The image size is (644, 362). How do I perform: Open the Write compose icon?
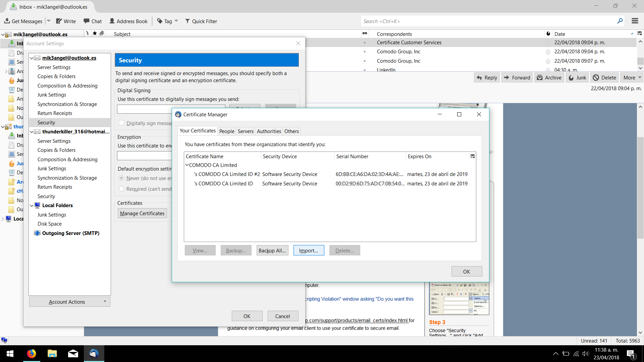coord(59,21)
